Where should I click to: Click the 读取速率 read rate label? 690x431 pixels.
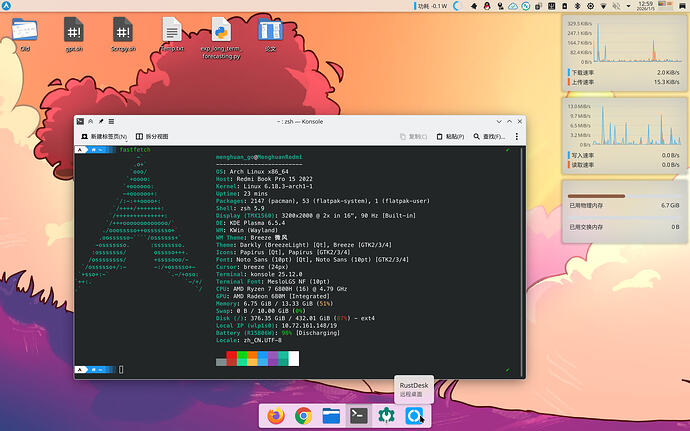(x=583, y=165)
